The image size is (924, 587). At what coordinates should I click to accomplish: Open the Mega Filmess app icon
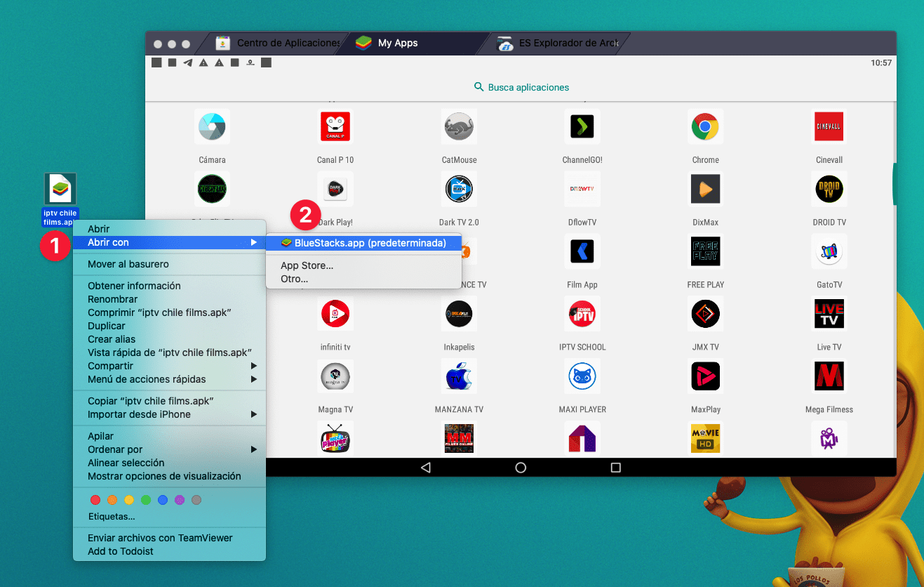(829, 376)
